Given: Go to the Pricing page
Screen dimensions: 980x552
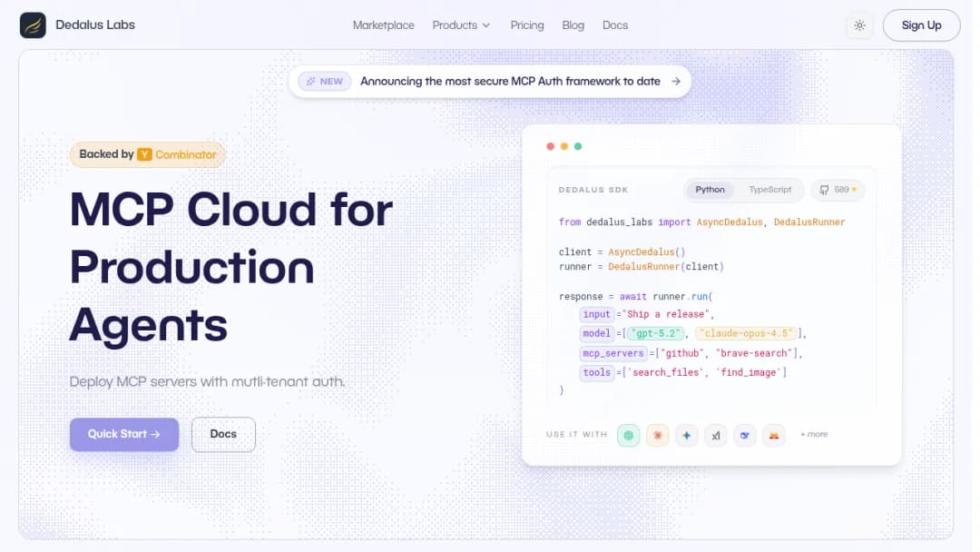Looking at the screenshot, I should click(x=527, y=25).
